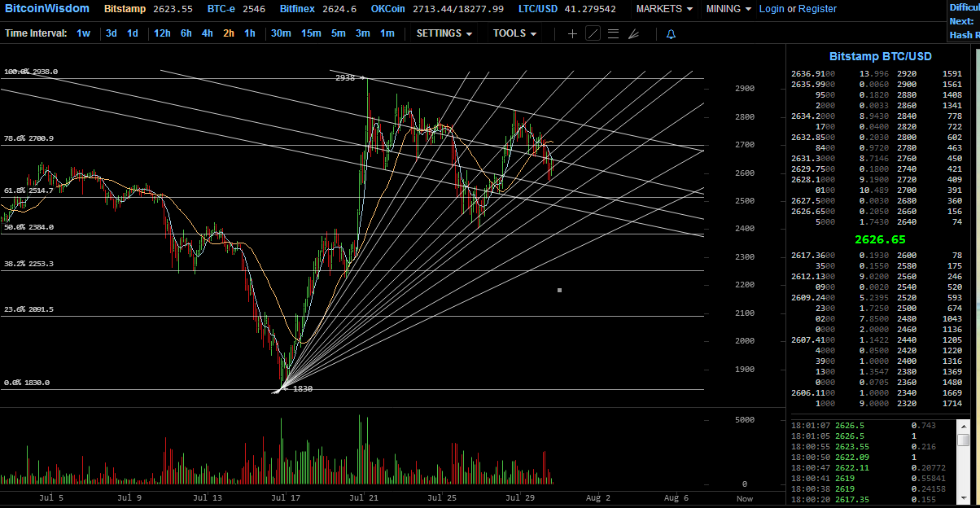Set time interval to 3d
This screenshot has height=508, width=980.
[x=112, y=33]
